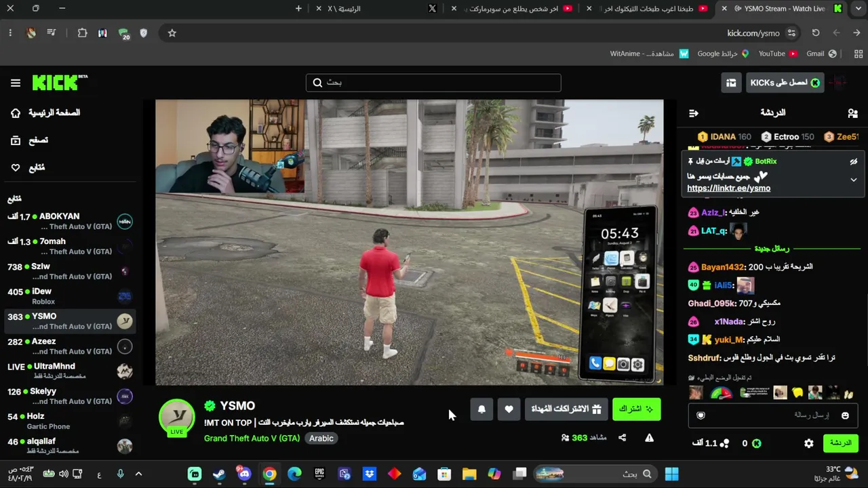The height and width of the screenshot is (488, 868).
Task: Open the home page sidebar item
Action: tap(46, 113)
